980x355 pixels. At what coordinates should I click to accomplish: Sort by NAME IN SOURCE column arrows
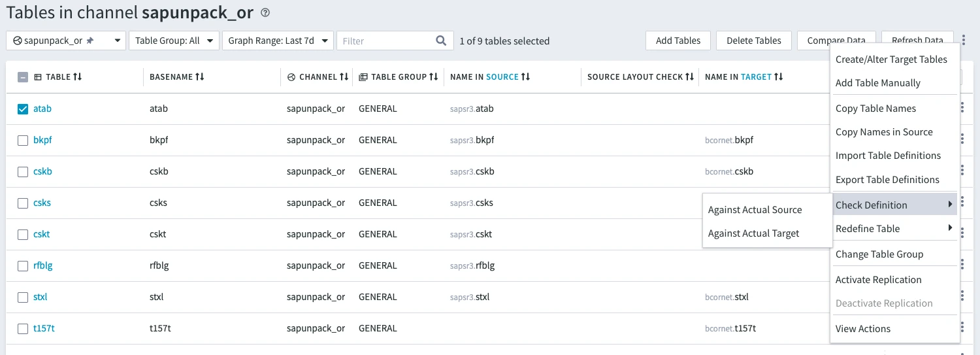pos(525,77)
